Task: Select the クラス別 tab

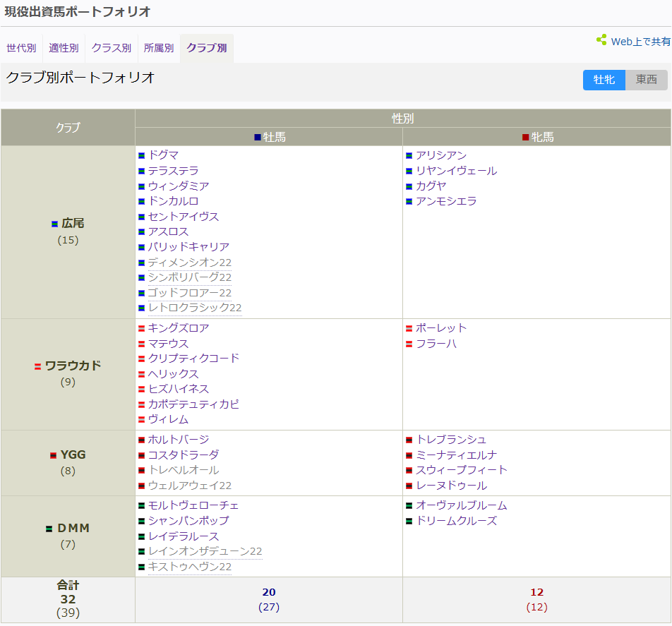Action: pos(111,48)
